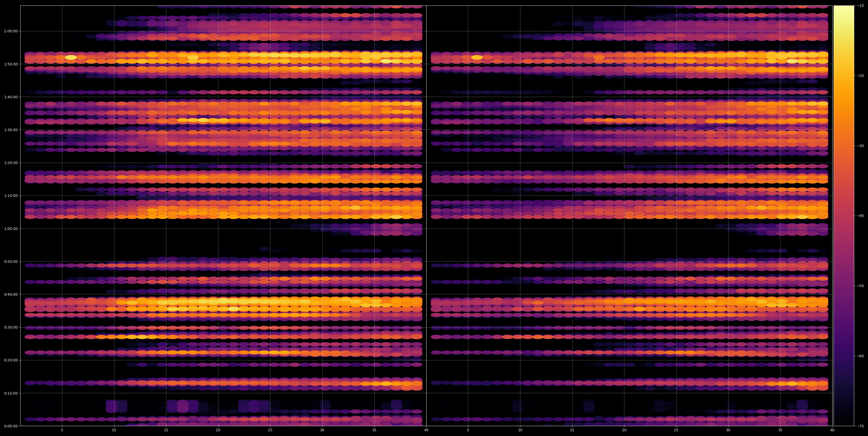Viewport: 868px width, 436px height.
Task: Click the 0:40:00 y-axis tick label
Action: tap(11, 294)
